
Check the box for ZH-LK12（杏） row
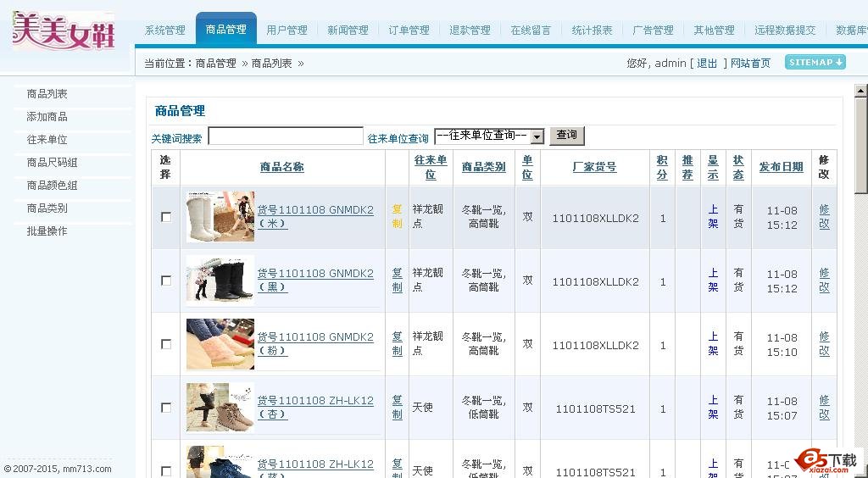pos(166,408)
